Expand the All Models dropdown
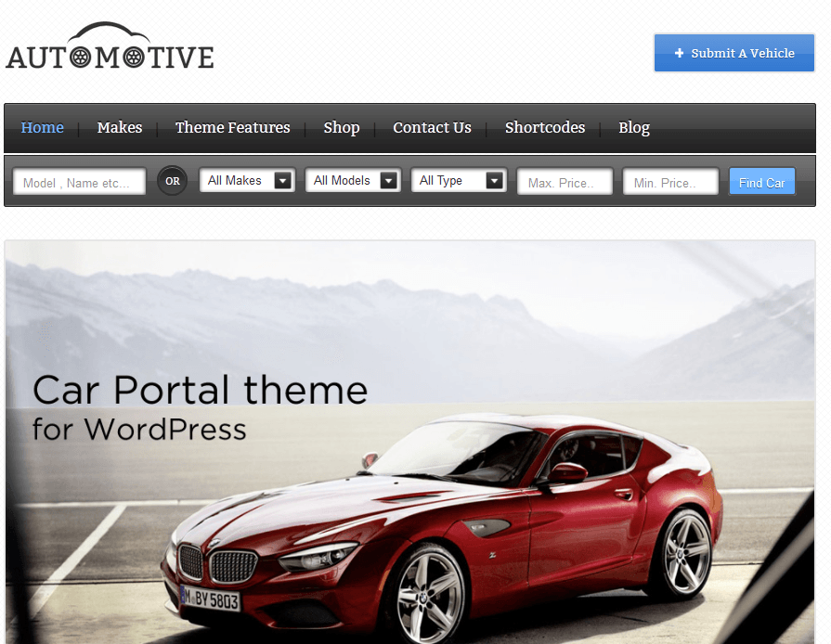The width and height of the screenshot is (831, 644). tap(353, 181)
